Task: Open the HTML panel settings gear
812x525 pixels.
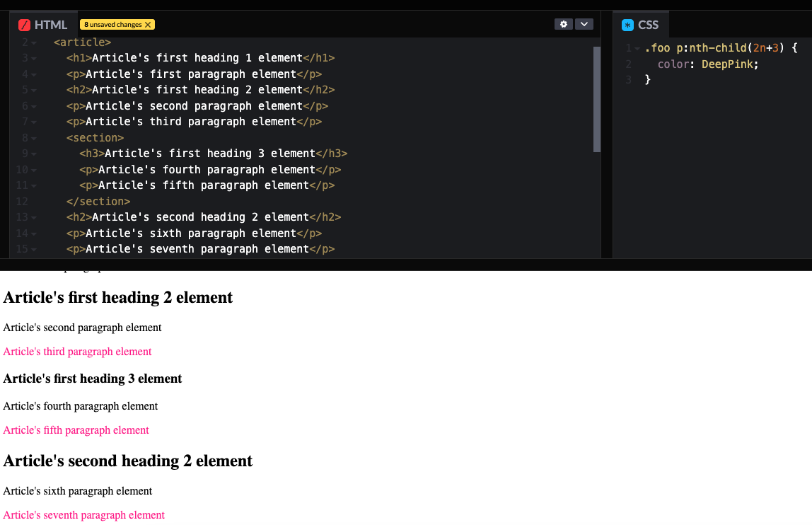Action: [563, 23]
